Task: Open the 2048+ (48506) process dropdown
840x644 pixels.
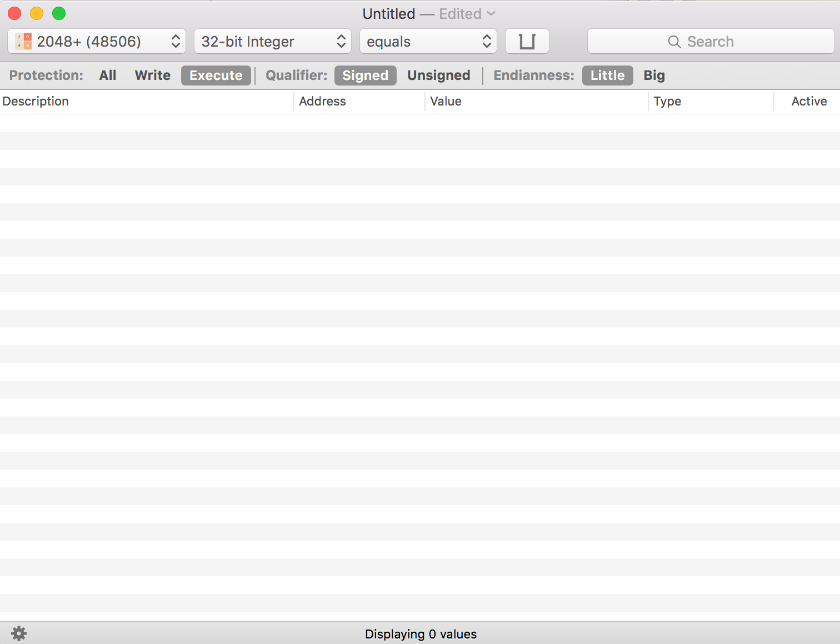Action: [x=97, y=42]
